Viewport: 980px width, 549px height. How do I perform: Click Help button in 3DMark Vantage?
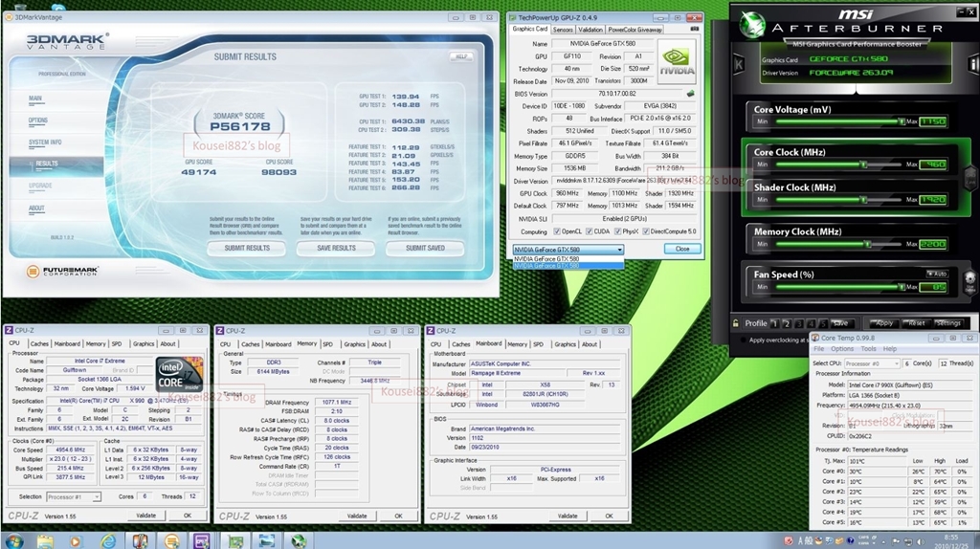pyautogui.click(x=460, y=56)
